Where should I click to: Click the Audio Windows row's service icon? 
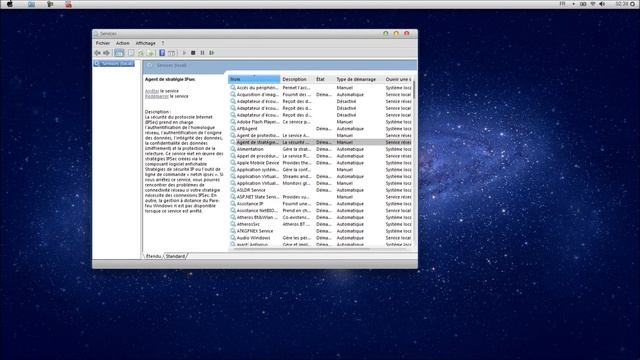(x=233, y=238)
